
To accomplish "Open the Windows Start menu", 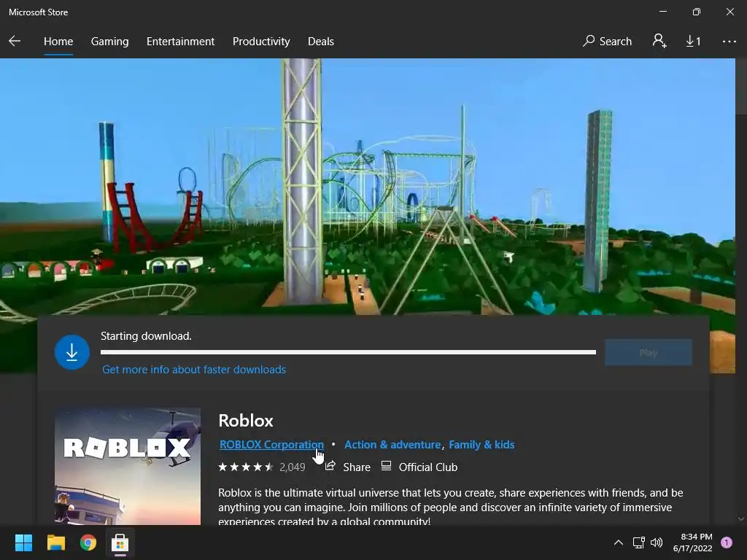I will (x=23, y=542).
